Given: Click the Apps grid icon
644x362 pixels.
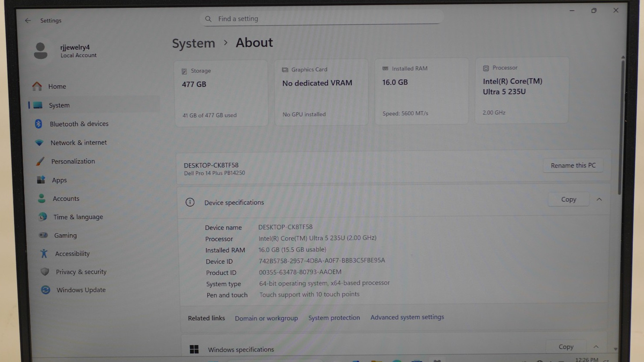Looking at the screenshot, I should 41,180.
